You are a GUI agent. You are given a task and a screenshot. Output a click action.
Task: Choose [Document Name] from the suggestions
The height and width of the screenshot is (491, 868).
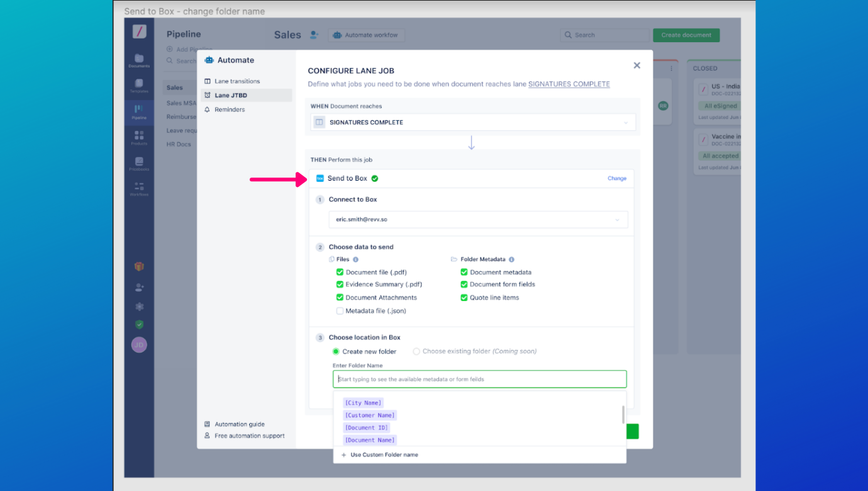pos(370,440)
